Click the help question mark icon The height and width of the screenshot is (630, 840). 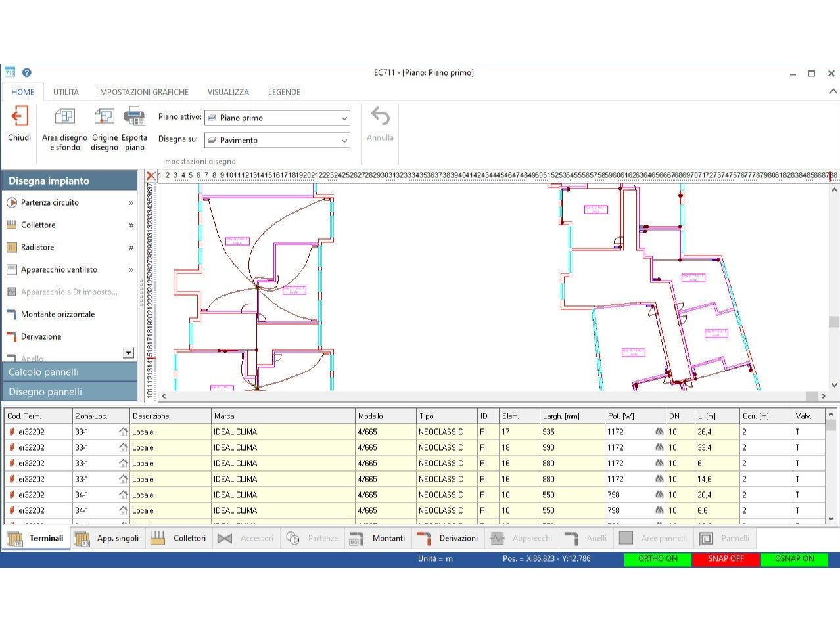[27, 73]
